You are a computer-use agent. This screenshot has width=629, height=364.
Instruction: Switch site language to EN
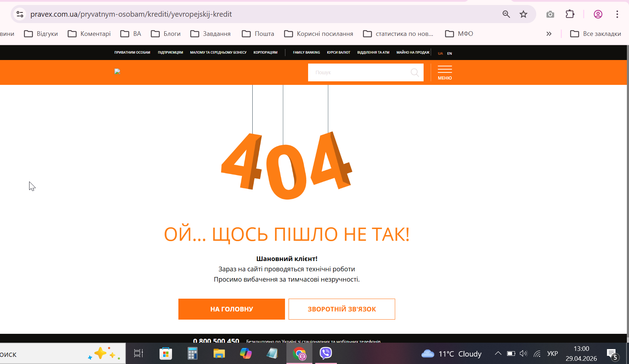[x=450, y=54]
